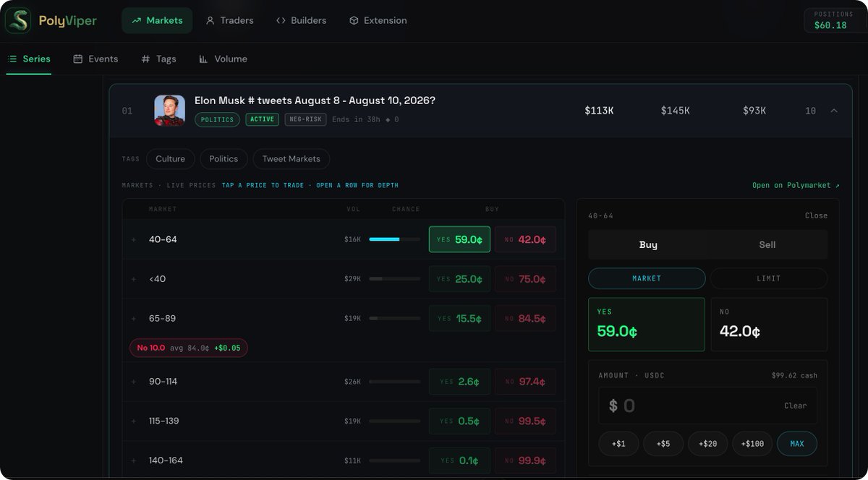Close the 40-64 trade panel
The image size is (868, 480).
pyautogui.click(x=816, y=215)
